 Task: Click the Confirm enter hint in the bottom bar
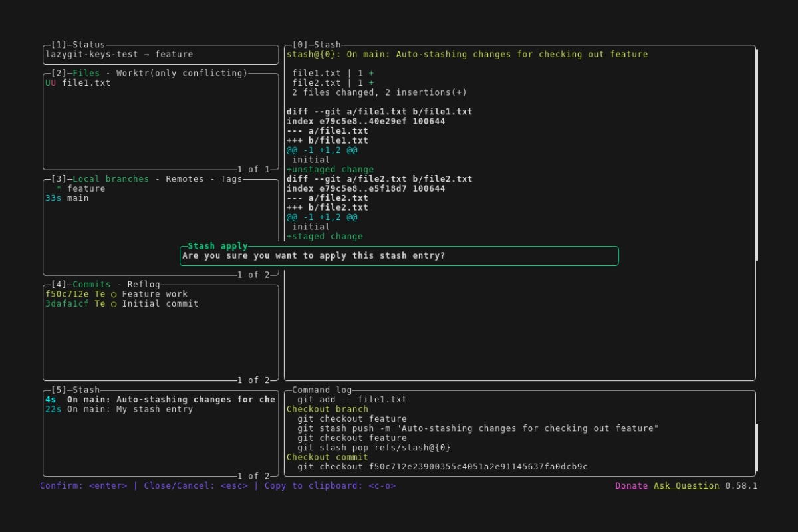point(83,485)
